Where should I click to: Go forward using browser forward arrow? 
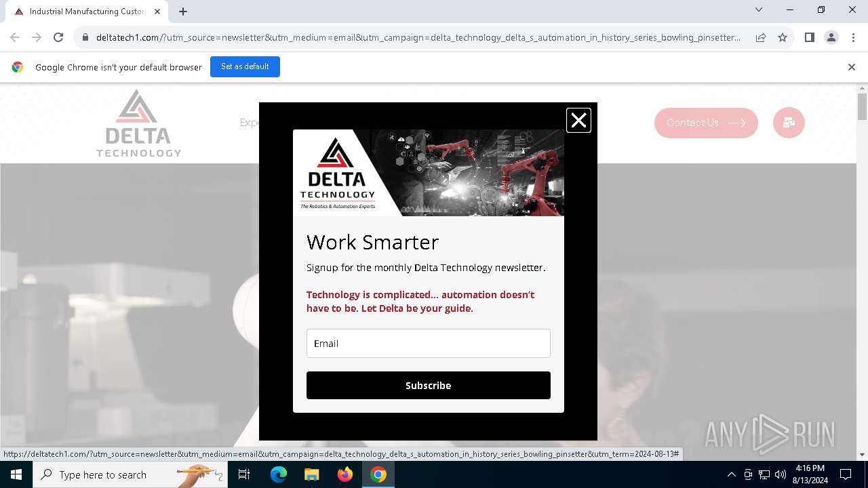point(37,37)
